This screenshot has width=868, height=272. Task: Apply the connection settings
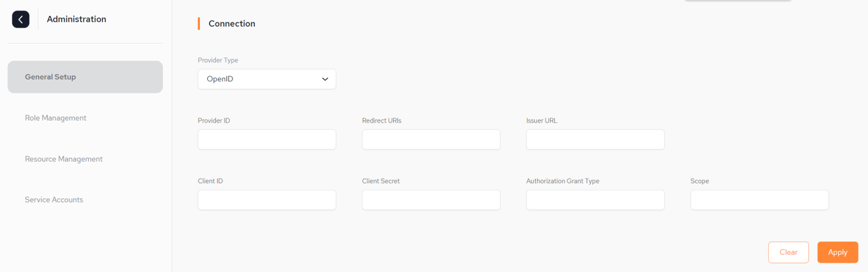tap(838, 252)
